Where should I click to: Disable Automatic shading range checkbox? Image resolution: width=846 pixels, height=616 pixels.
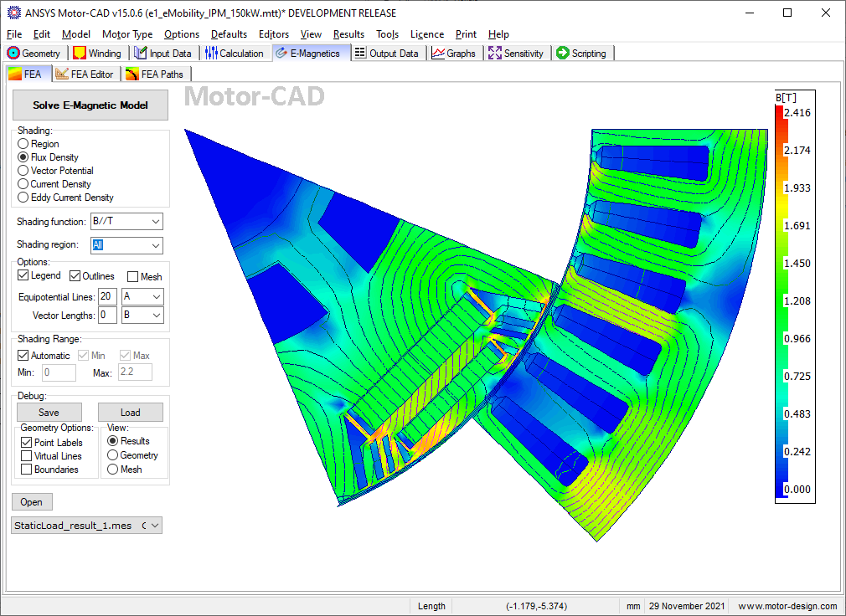point(23,355)
